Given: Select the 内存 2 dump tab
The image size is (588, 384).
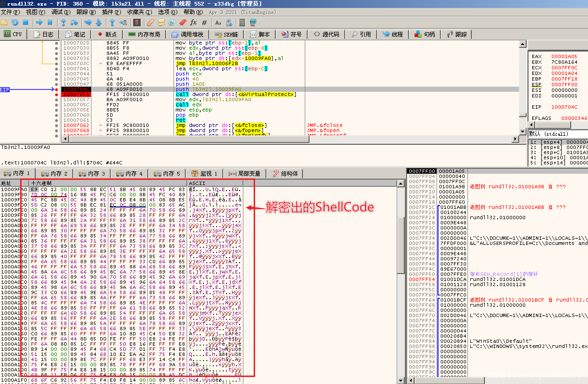Looking at the screenshot, I should 54,173.
